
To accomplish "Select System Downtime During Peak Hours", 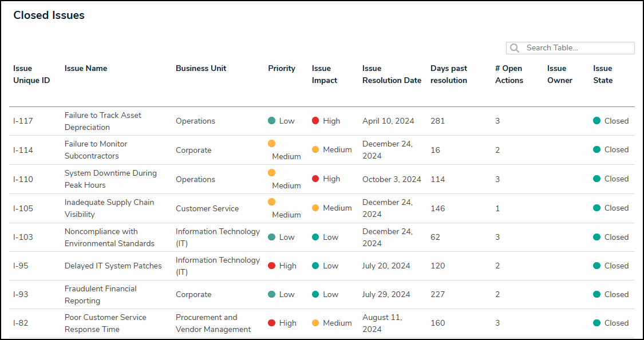I will [110, 179].
